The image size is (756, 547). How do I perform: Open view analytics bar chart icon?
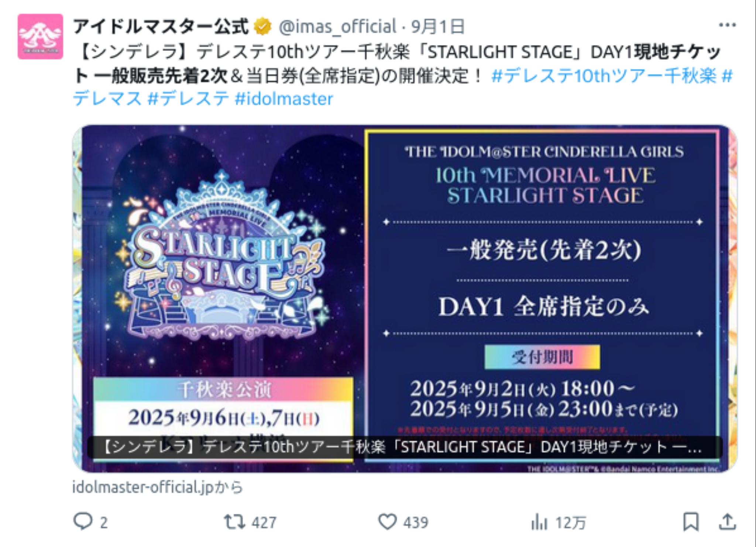coord(539,522)
